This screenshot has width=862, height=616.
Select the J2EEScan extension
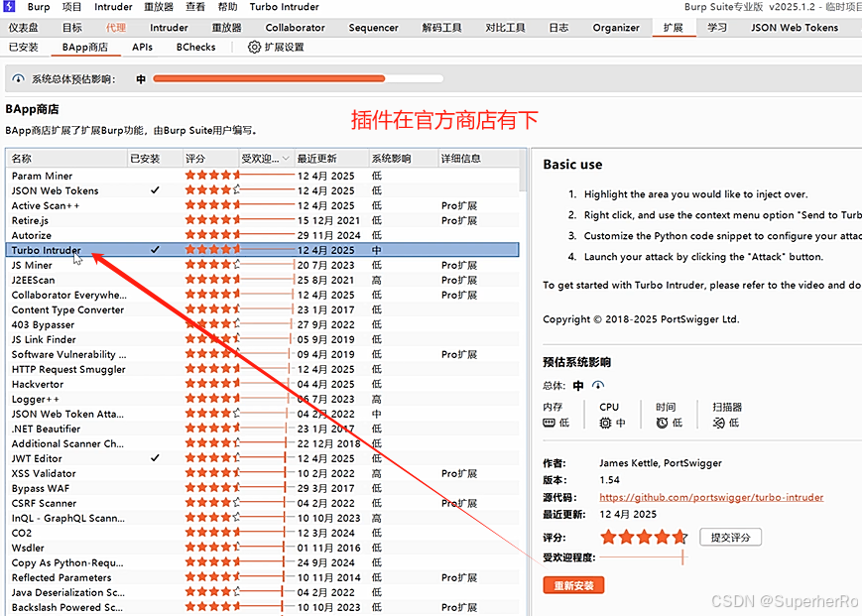click(x=262, y=280)
